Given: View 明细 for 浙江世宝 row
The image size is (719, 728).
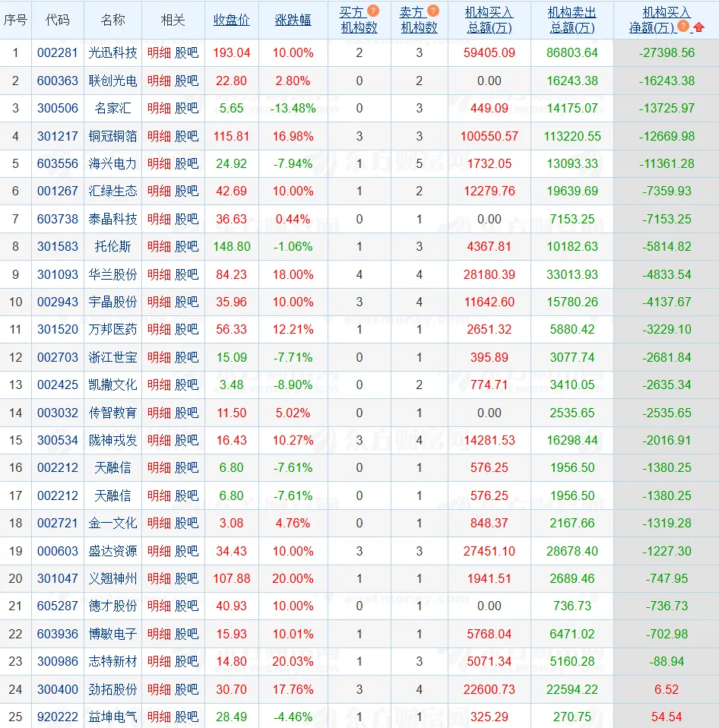Looking at the screenshot, I should click(159, 357).
